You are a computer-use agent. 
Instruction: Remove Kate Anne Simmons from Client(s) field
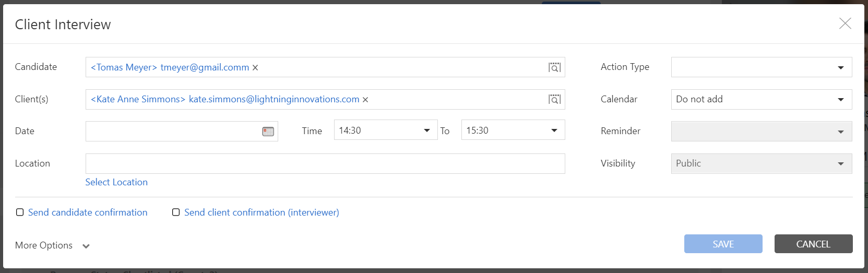coord(365,100)
